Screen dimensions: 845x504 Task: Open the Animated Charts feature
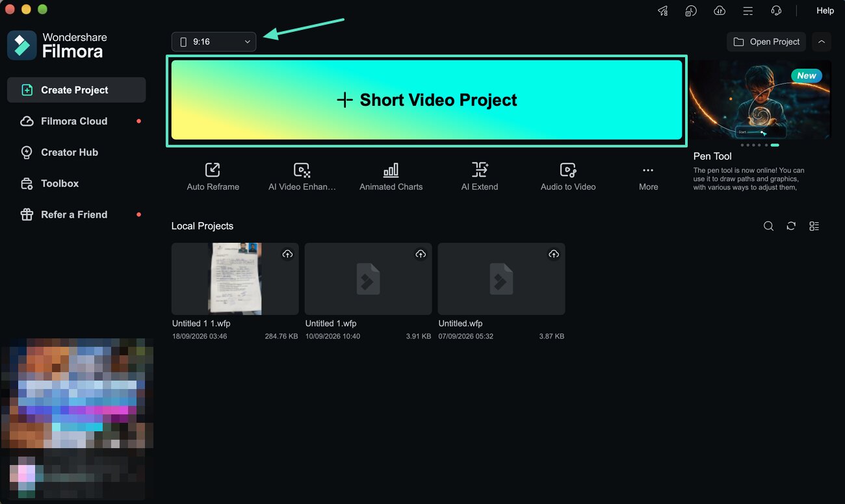(x=391, y=177)
